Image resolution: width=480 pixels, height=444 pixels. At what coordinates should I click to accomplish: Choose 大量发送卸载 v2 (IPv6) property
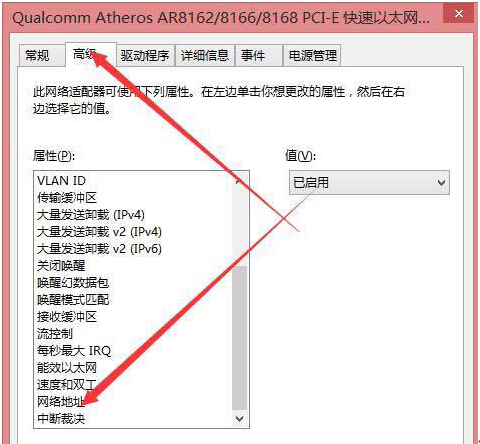[99, 249]
